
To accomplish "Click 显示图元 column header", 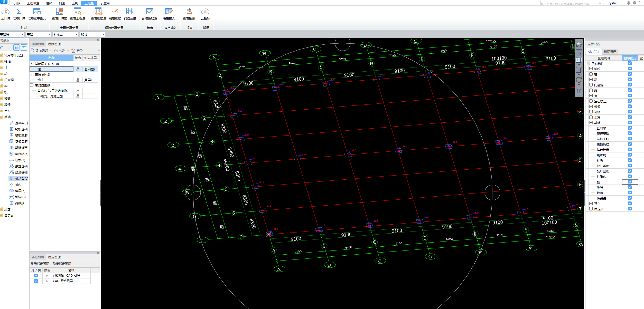I will point(630,58).
